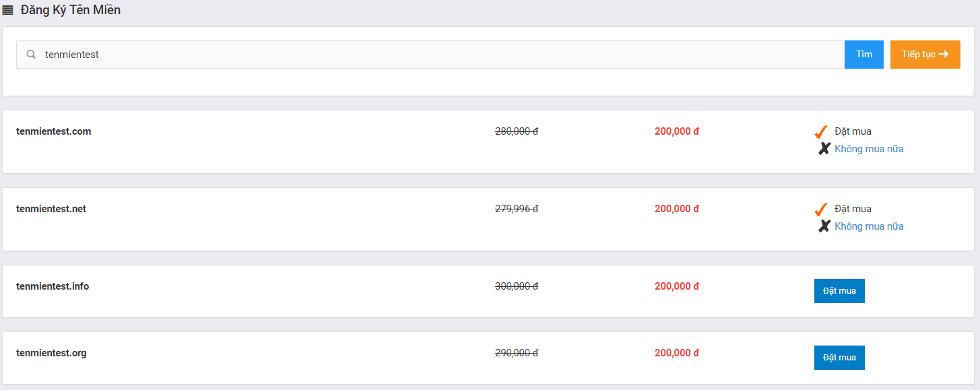980x390 pixels.
Task: Cancel tenmientest.net via Không mua nữa link
Action: pos(869,226)
